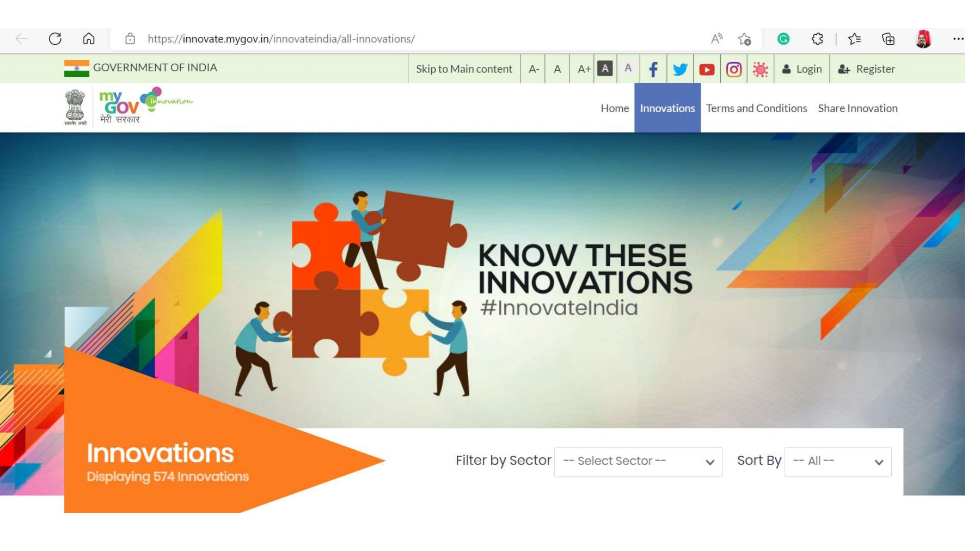Viewport: 980px width, 551px height.
Task: Refresh the page in the browser
Action: point(55,39)
